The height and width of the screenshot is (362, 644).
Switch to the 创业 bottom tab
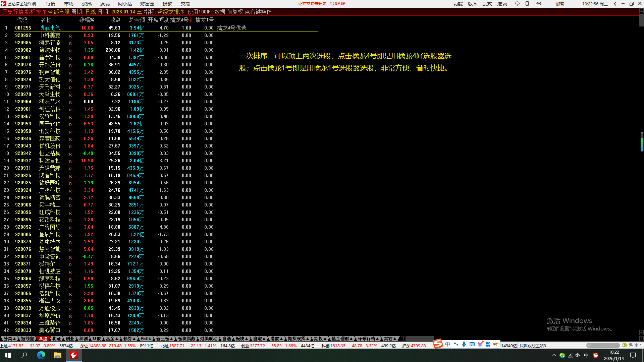tap(70, 339)
